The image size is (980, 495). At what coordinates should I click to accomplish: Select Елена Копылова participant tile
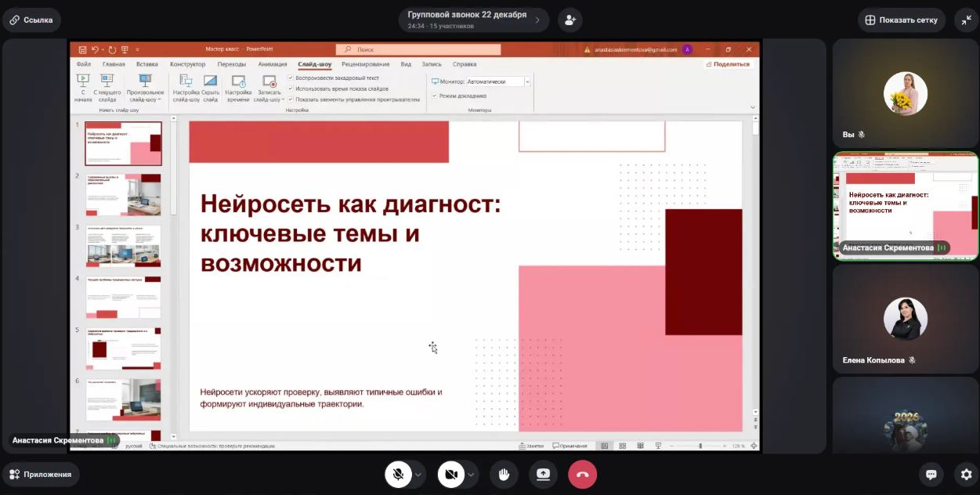pos(905,317)
